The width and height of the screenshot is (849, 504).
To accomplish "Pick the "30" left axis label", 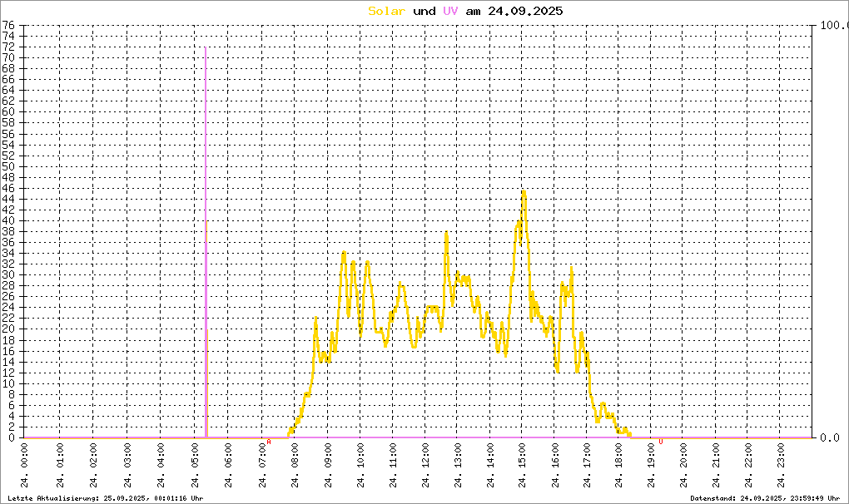I will point(8,274).
